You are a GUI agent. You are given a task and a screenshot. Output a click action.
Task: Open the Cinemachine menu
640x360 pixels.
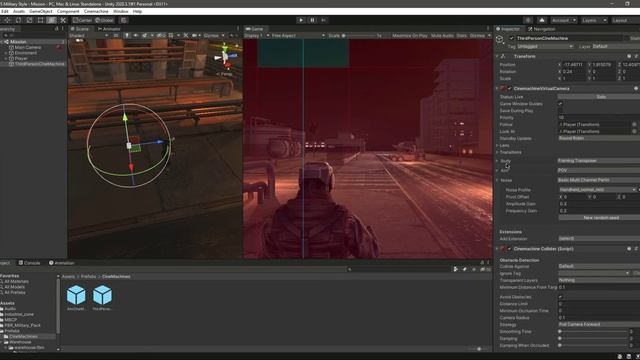click(96, 11)
